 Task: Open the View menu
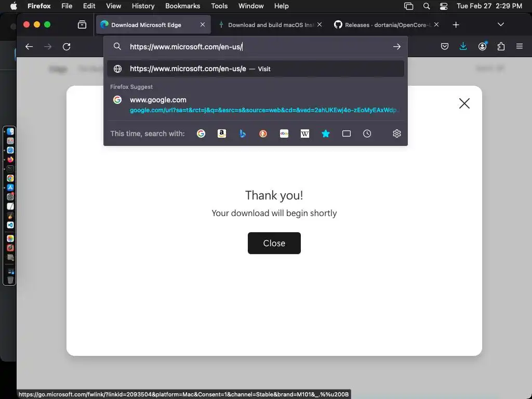point(113,6)
